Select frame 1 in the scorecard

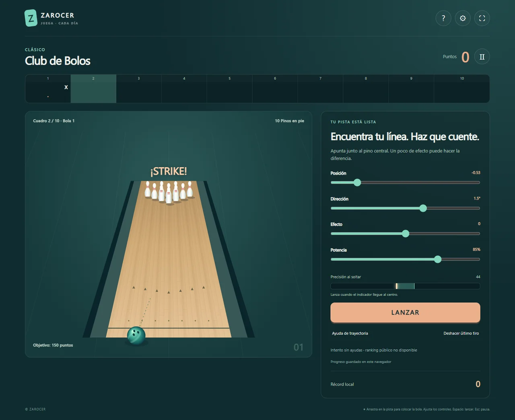(x=48, y=89)
